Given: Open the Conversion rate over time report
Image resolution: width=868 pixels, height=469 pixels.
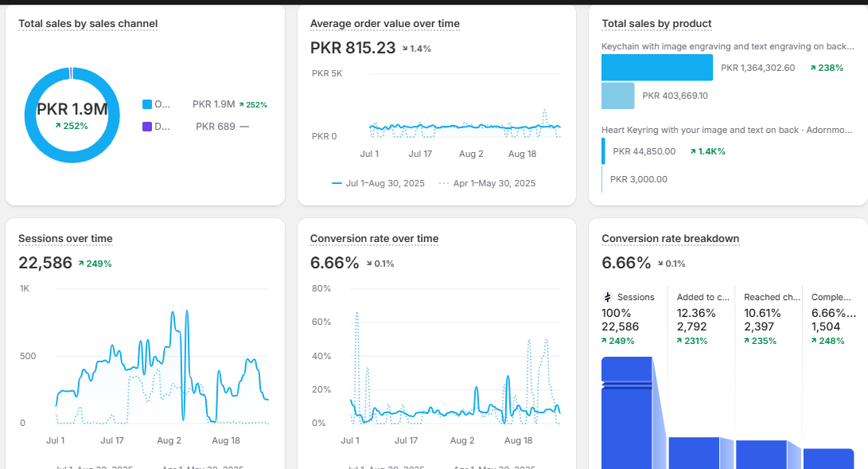Looking at the screenshot, I should coord(374,239).
